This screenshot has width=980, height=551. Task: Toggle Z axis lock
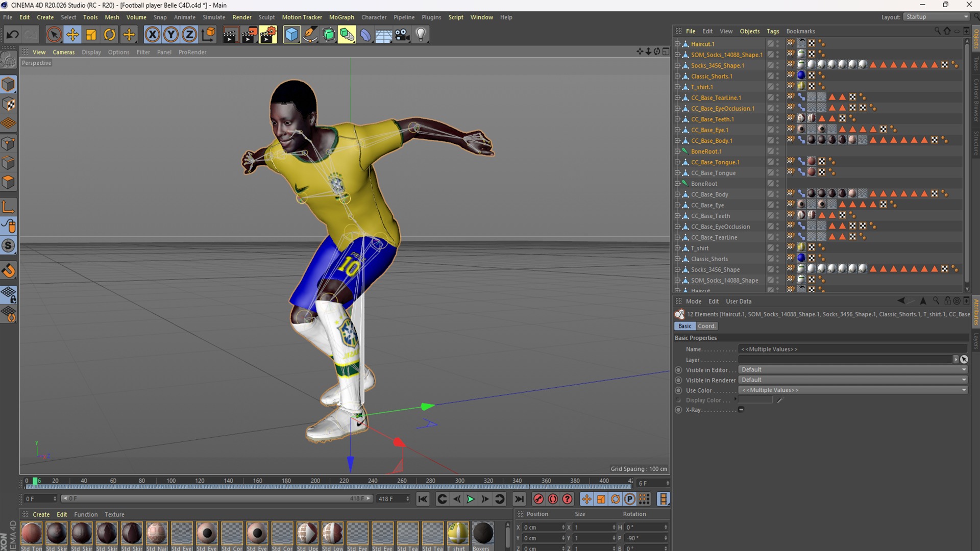pyautogui.click(x=189, y=35)
